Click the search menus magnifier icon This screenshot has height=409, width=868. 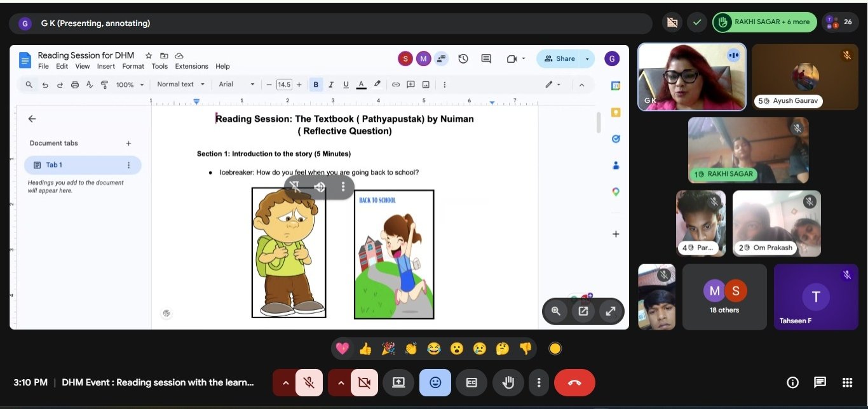(29, 84)
